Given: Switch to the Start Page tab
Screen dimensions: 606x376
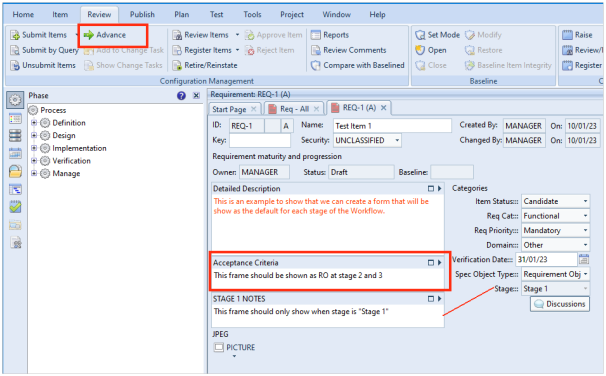Looking at the screenshot, I should point(229,109).
